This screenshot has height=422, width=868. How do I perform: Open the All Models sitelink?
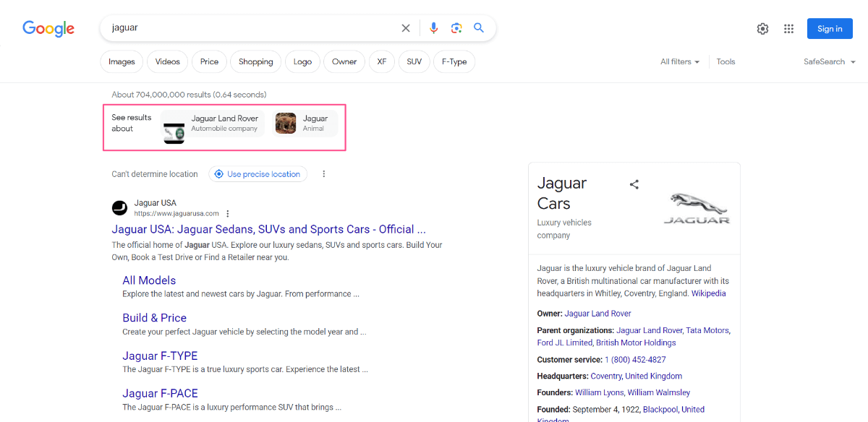point(149,280)
